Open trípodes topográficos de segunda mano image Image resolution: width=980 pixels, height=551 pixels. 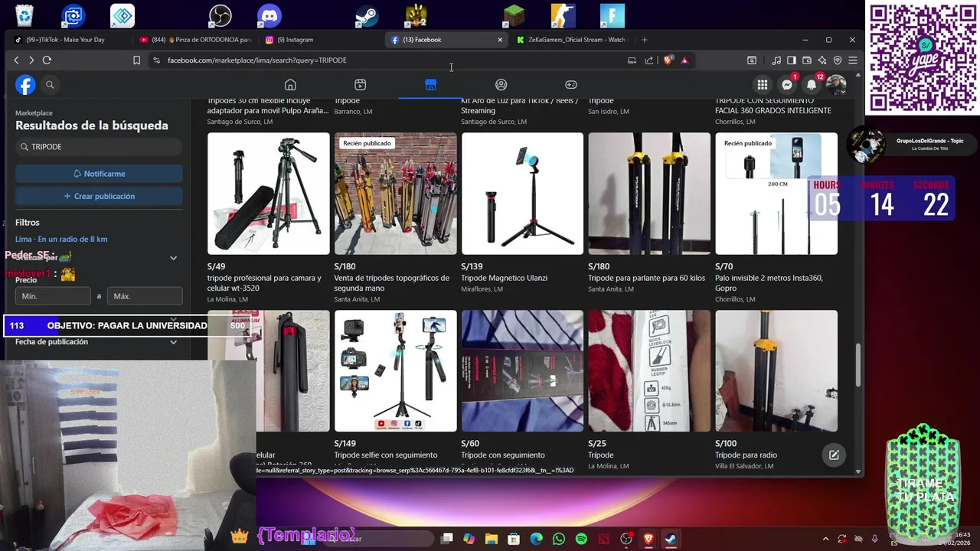pyautogui.click(x=396, y=194)
